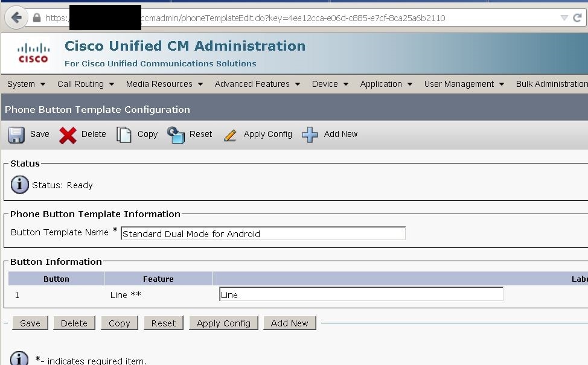Click the Apply Config pencil icon
Viewport: 588px width, 365px height.
[230, 134]
